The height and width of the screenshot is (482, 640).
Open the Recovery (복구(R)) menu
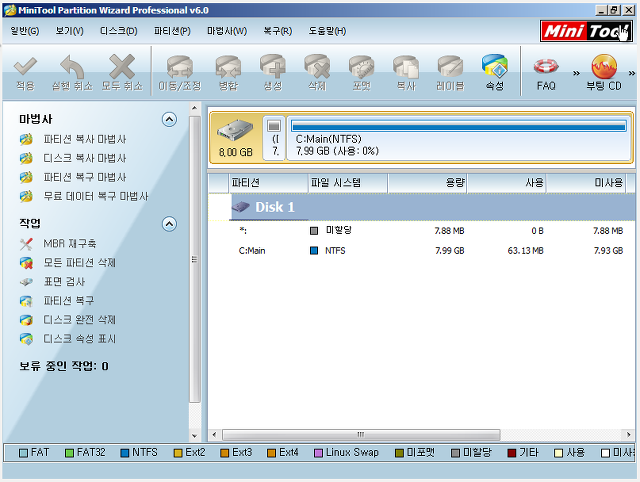click(278, 31)
